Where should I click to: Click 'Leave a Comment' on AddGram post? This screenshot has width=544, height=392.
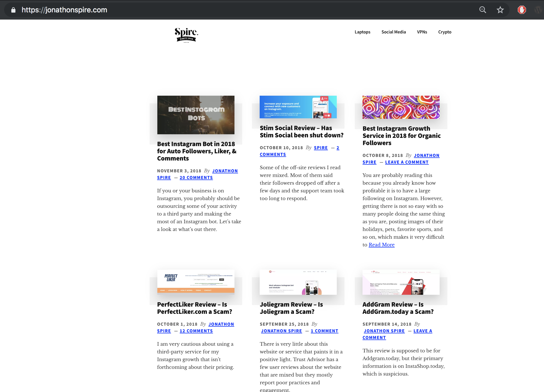click(x=423, y=331)
